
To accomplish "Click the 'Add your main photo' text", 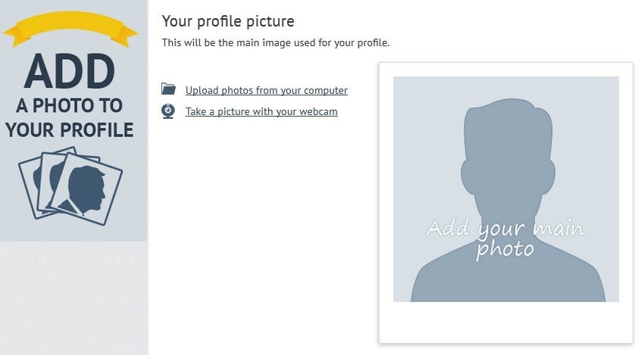I will tap(505, 239).
